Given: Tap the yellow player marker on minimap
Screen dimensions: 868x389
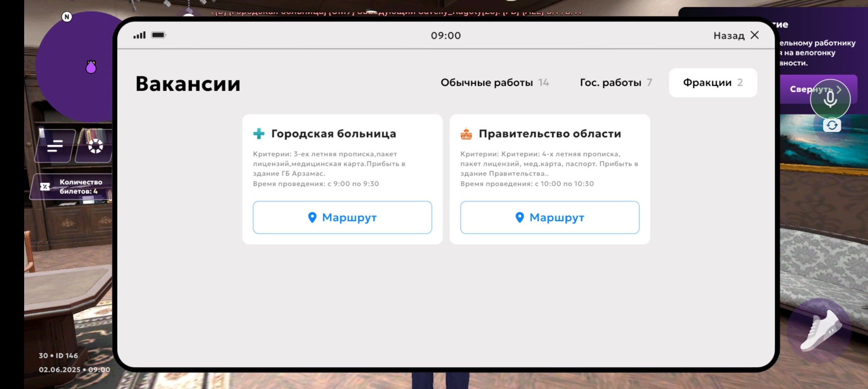Looking at the screenshot, I should pyautogui.click(x=91, y=67).
